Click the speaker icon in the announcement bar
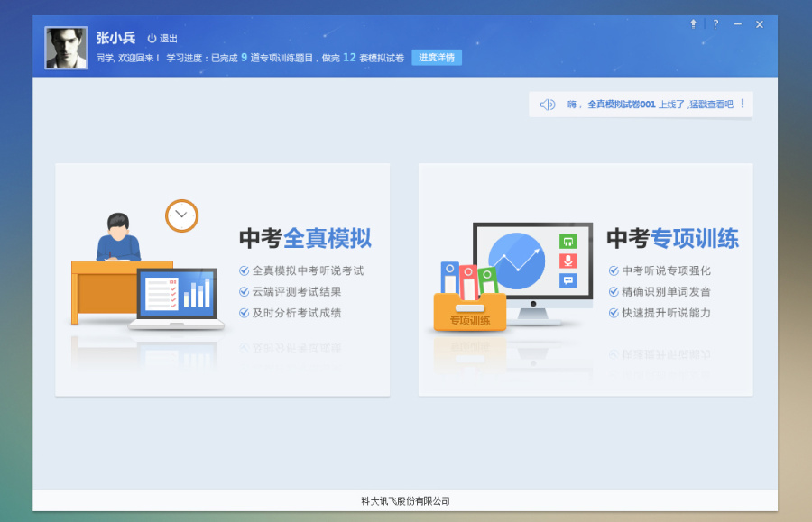This screenshot has height=522, width=812. pyautogui.click(x=548, y=105)
